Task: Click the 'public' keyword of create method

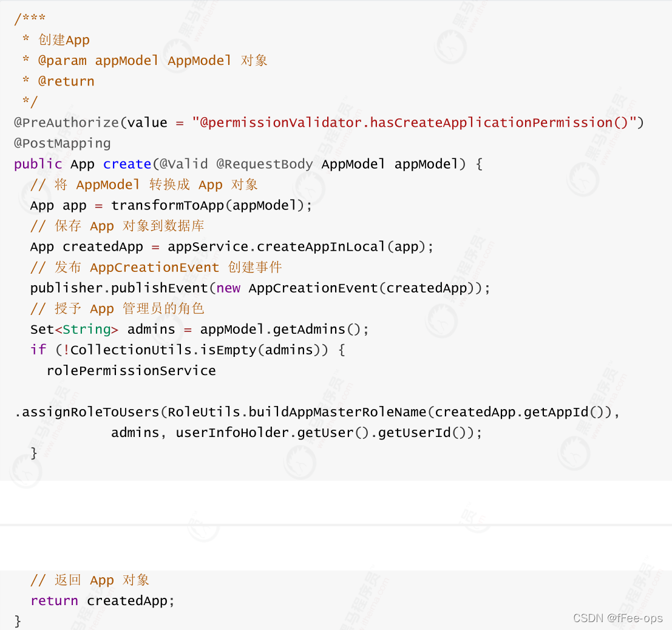Action: click(x=38, y=164)
